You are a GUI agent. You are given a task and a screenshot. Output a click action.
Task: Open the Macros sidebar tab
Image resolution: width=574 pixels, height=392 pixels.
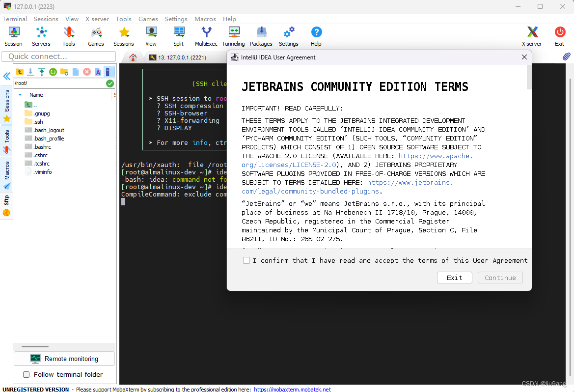pyautogui.click(x=6, y=175)
